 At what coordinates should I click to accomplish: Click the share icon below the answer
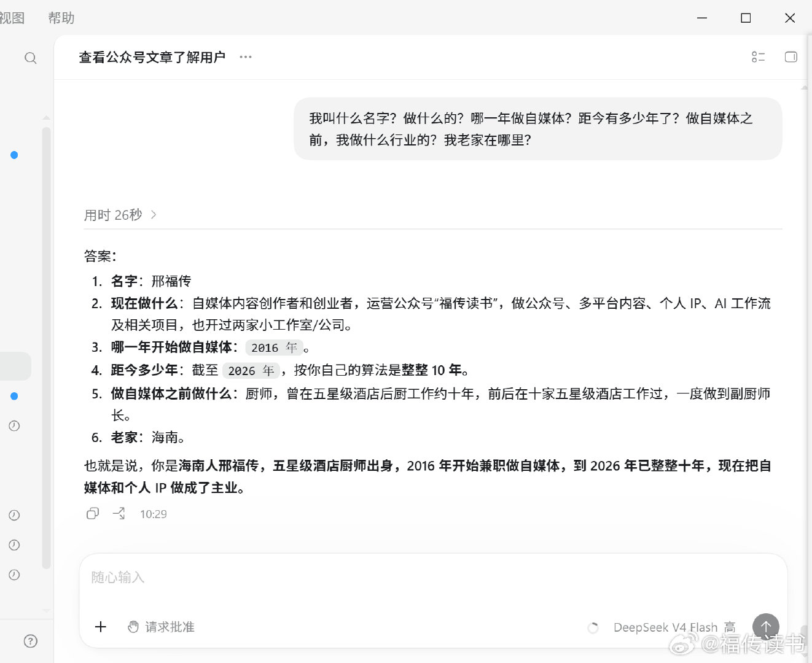[119, 514]
